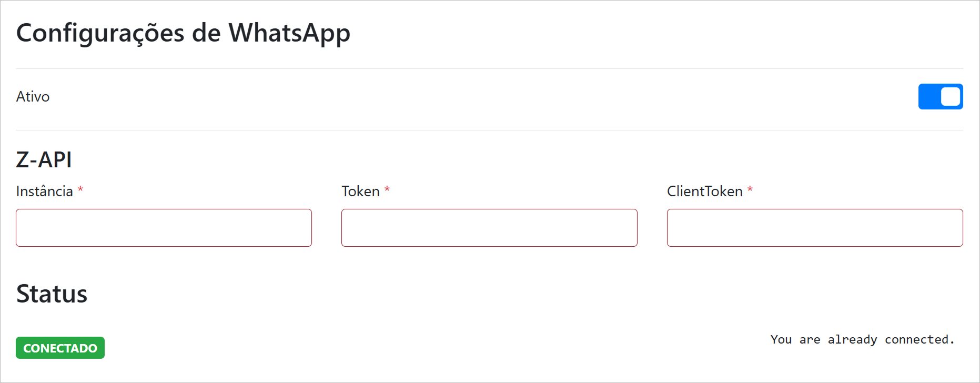The width and height of the screenshot is (980, 383).
Task: Click the Status section heading
Action: point(52,294)
